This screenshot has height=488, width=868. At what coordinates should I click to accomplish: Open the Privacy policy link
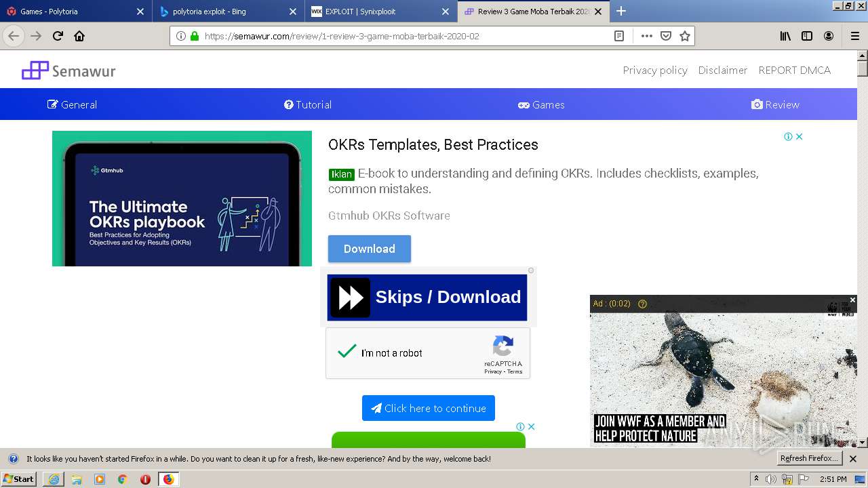point(655,70)
